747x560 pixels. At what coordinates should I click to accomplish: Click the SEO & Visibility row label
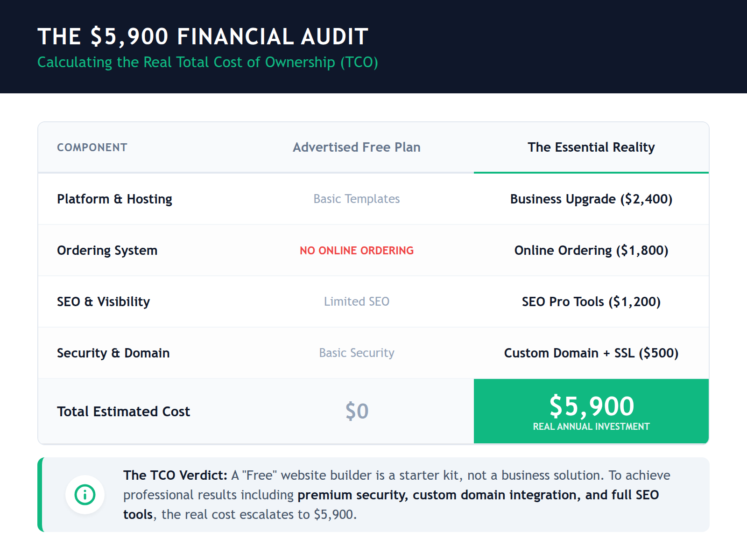tap(103, 302)
